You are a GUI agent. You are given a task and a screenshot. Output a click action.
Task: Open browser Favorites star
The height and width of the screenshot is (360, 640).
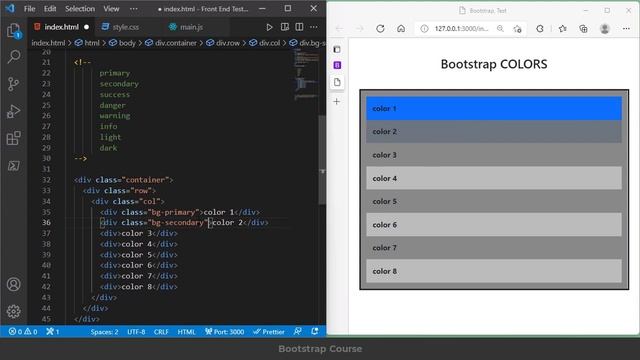tap(562, 29)
